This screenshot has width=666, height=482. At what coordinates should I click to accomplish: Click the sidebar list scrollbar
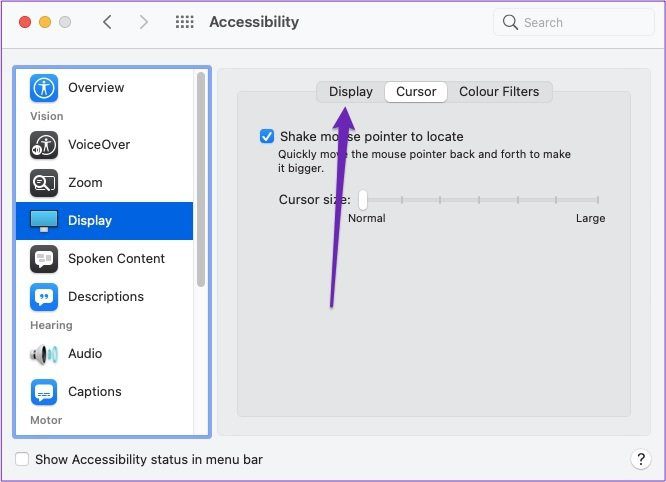[201, 180]
